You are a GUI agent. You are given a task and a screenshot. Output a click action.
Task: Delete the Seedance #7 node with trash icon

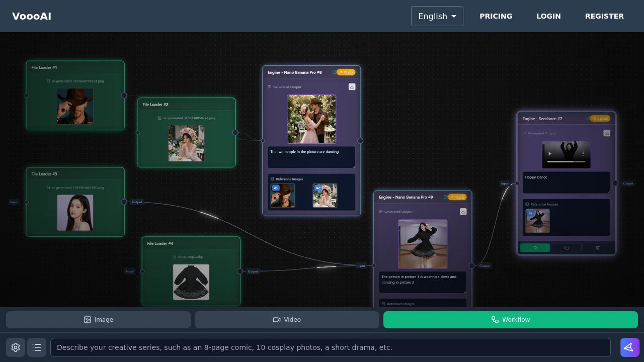(x=598, y=247)
